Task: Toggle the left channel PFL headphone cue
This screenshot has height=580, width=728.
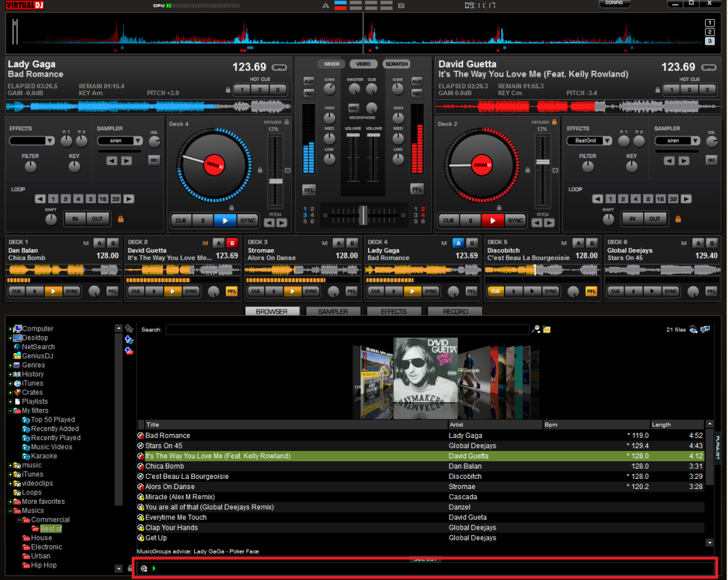Action: tap(309, 189)
